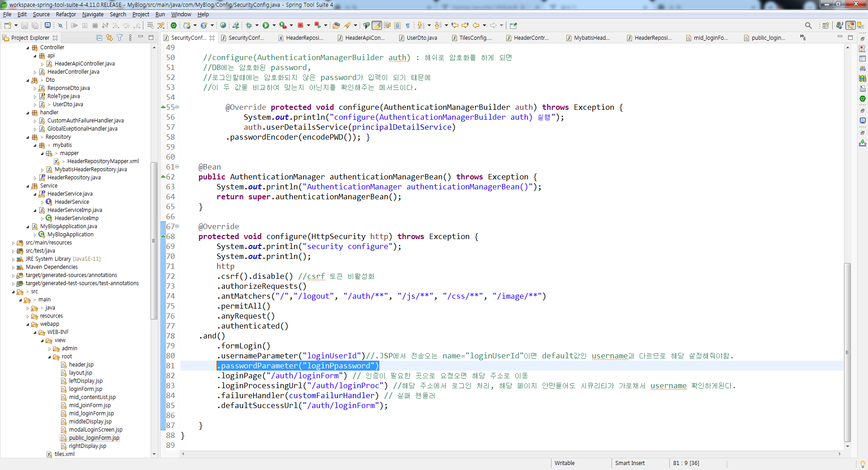Image resolution: width=868 pixels, height=470 pixels.
Task: Click the Save All toolbar icon
Action: pyautogui.click(x=35, y=25)
